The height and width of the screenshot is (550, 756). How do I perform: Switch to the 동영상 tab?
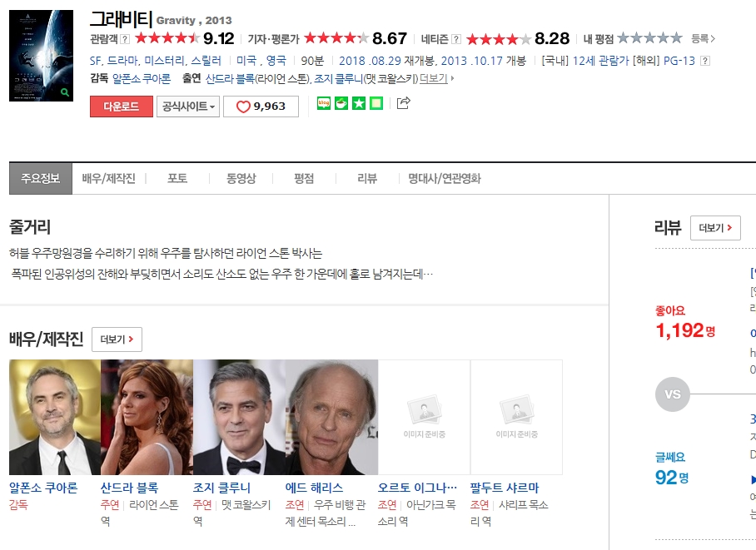(241, 179)
